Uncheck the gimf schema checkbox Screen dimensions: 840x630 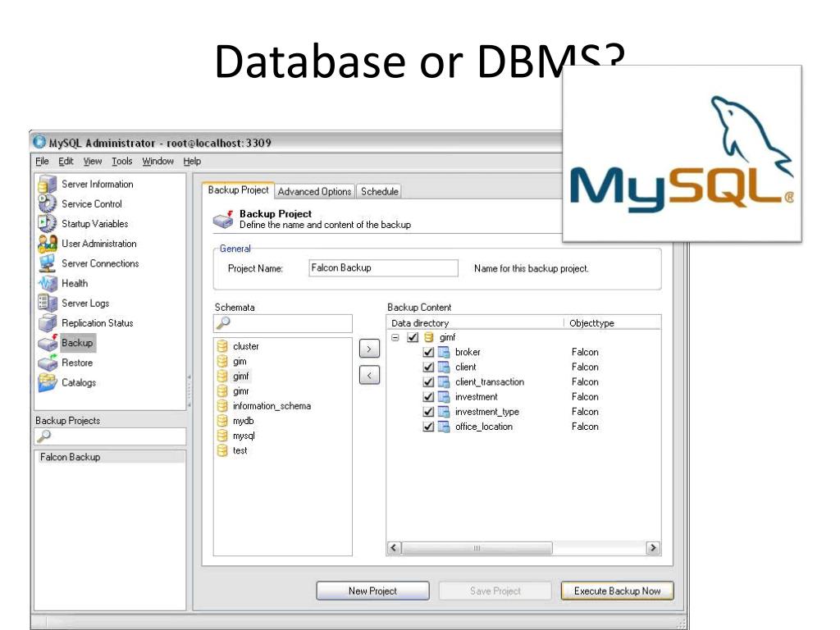(413, 337)
